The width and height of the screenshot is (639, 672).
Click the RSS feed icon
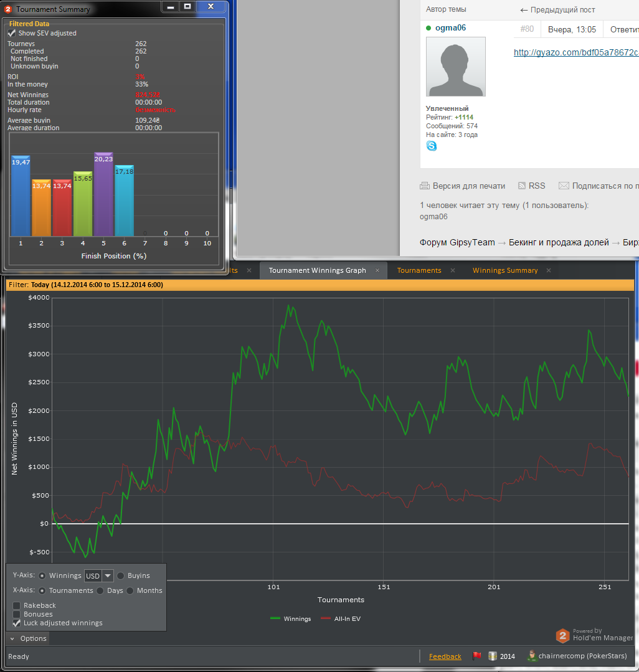pos(521,186)
